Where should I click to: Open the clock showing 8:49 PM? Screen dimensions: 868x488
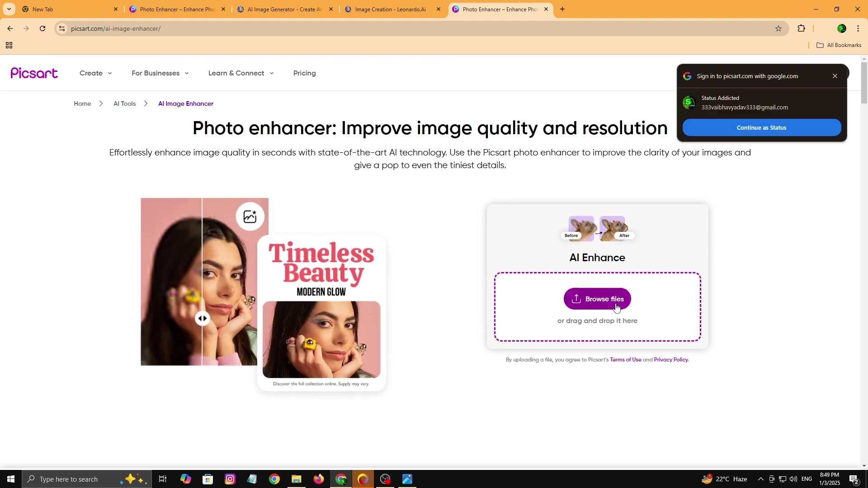click(829, 479)
